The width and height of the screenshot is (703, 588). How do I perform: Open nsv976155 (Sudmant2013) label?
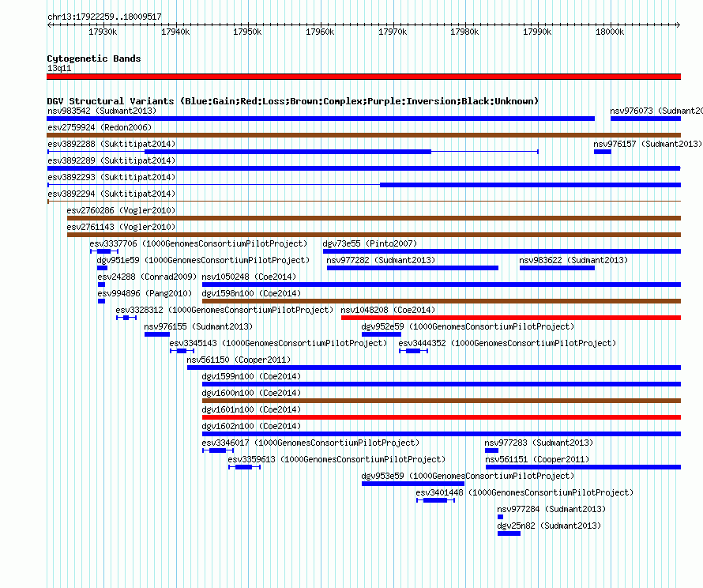pos(198,326)
